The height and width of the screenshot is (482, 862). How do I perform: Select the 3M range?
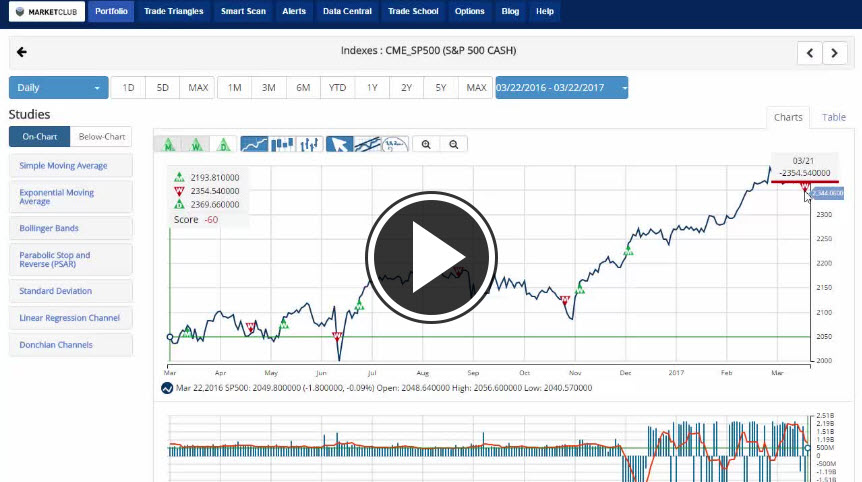tap(269, 88)
